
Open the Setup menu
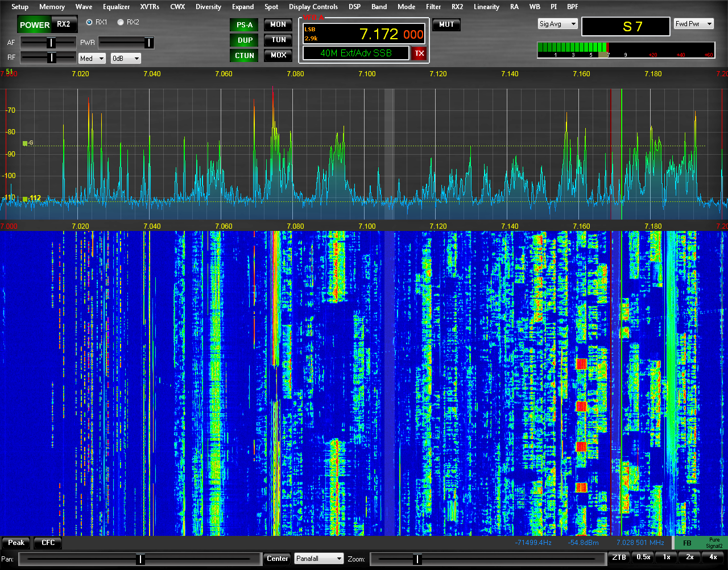pyautogui.click(x=20, y=7)
